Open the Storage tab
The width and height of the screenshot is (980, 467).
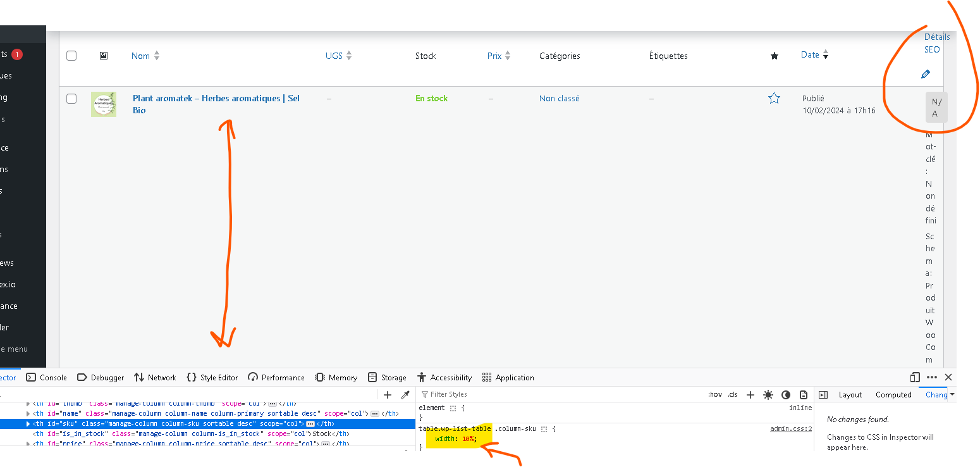click(x=388, y=377)
